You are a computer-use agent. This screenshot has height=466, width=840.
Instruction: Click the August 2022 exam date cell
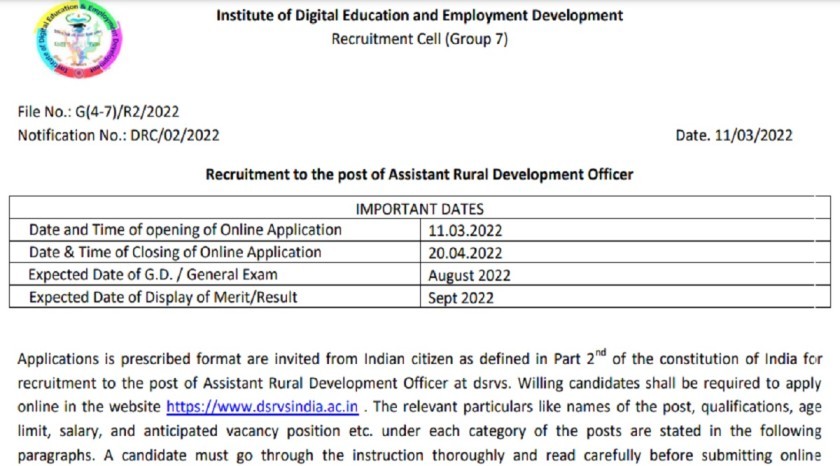pyautogui.click(x=469, y=275)
